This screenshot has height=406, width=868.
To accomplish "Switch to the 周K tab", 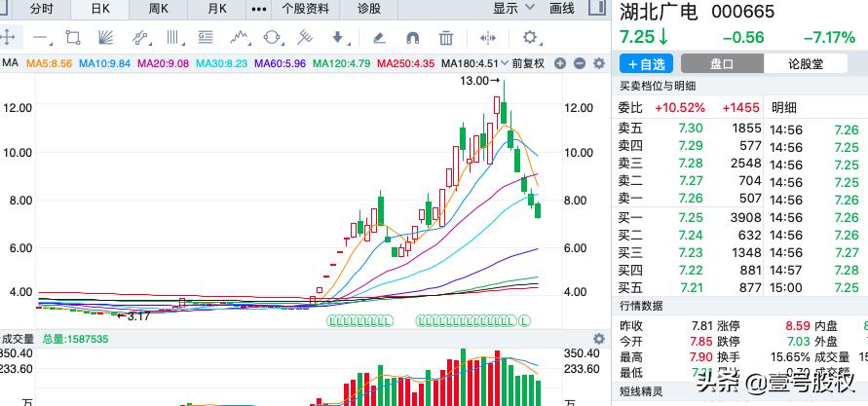I will coord(158,9).
